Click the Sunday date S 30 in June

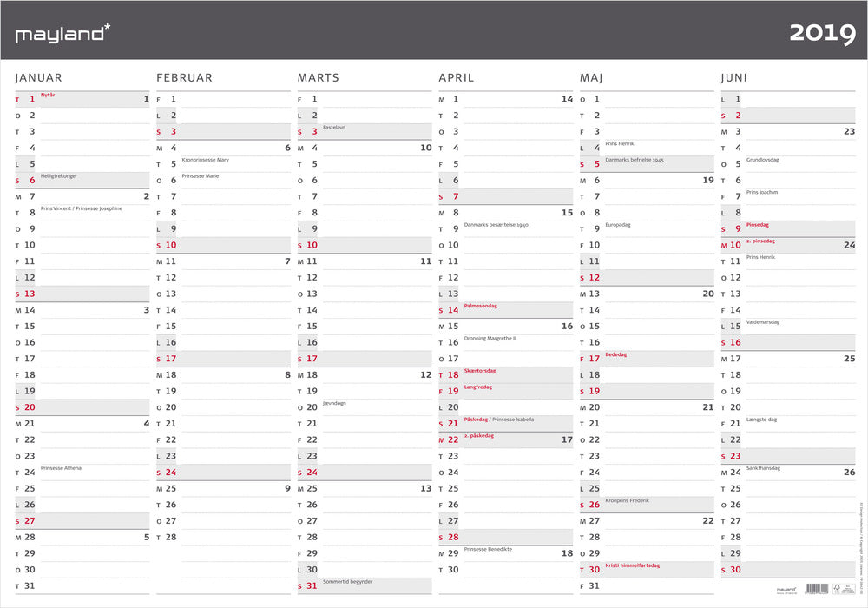point(731,570)
